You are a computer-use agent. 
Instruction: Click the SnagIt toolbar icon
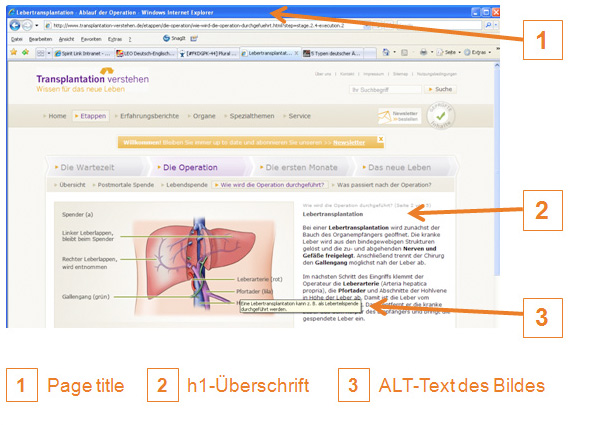[x=166, y=38]
